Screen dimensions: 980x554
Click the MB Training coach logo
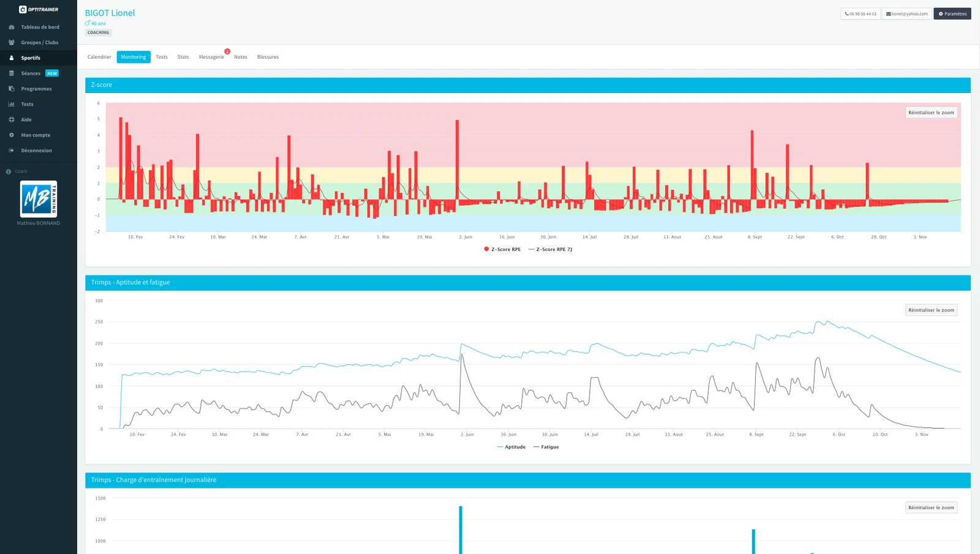(x=39, y=199)
